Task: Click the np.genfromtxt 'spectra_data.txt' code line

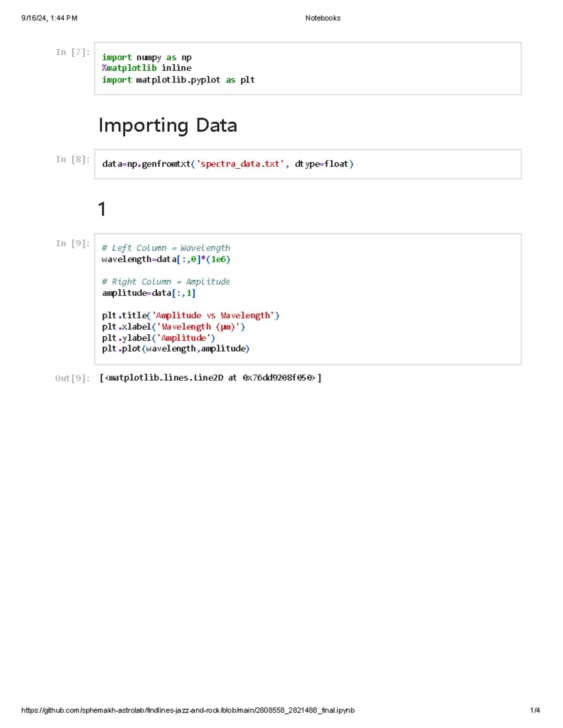Action: [x=228, y=164]
